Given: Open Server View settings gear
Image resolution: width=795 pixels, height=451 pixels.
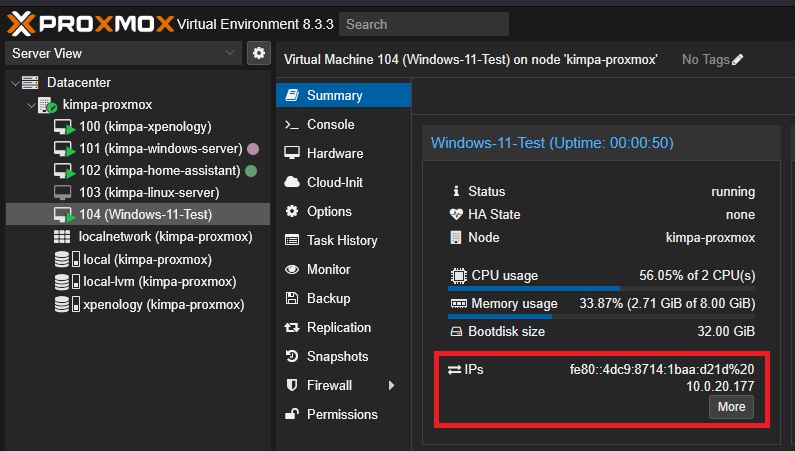Looking at the screenshot, I should click(x=259, y=53).
